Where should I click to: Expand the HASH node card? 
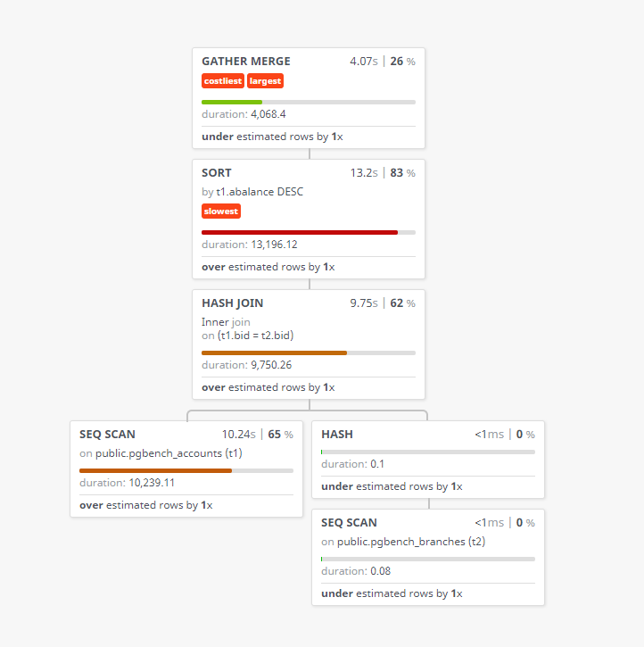[337, 435]
